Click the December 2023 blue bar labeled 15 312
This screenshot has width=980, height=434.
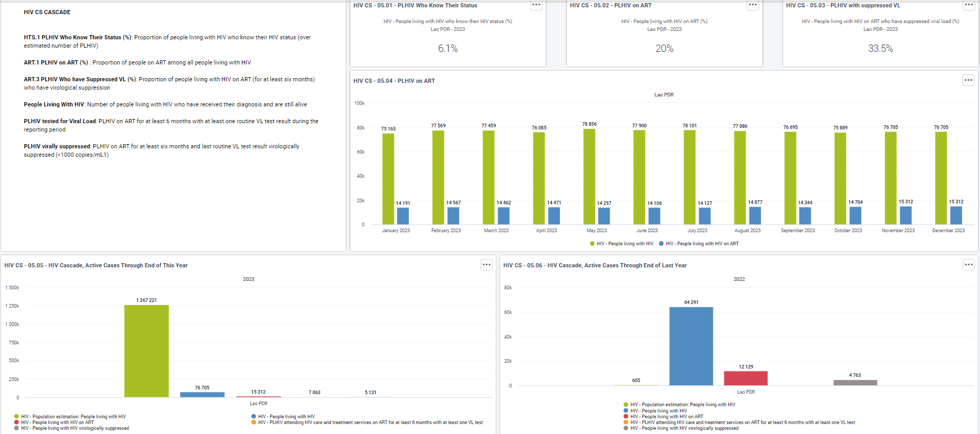[x=956, y=215]
